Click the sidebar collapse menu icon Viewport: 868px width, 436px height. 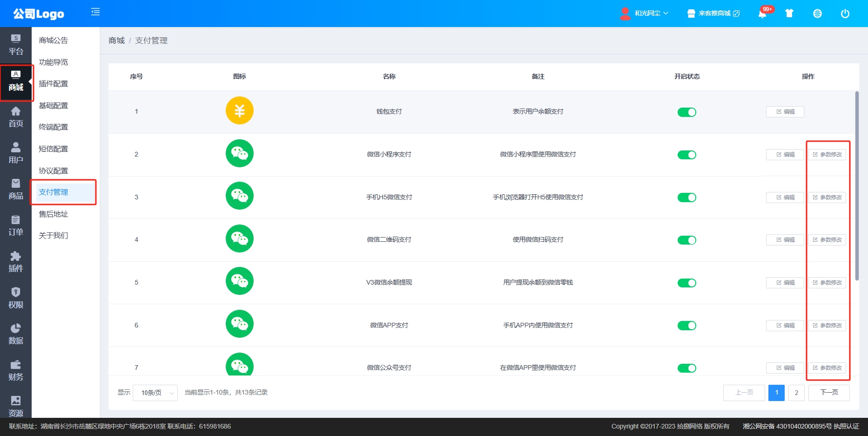pos(95,12)
